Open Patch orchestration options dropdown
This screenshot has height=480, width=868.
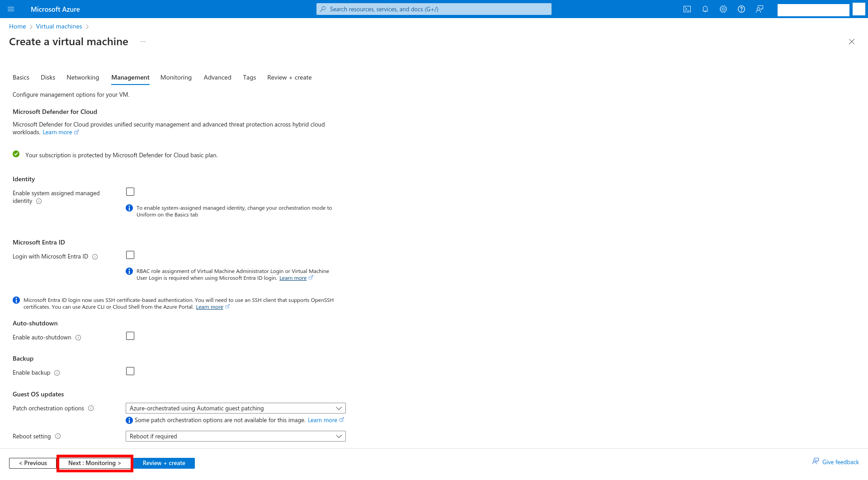click(x=236, y=408)
